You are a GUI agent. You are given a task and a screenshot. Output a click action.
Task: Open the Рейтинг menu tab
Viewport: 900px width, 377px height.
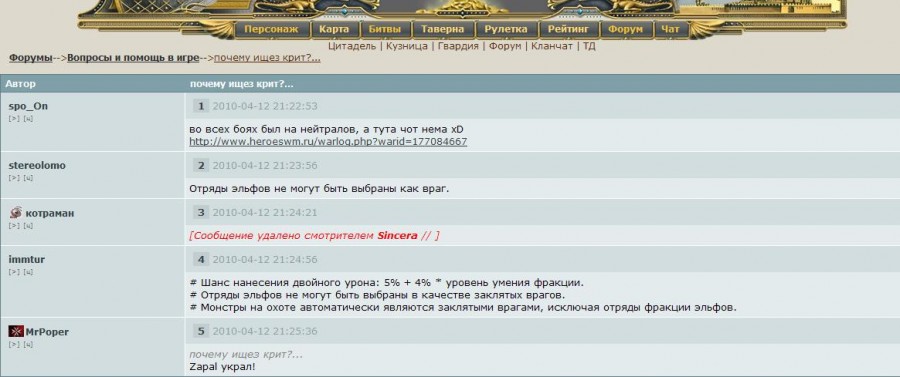pyautogui.click(x=568, y=29)
